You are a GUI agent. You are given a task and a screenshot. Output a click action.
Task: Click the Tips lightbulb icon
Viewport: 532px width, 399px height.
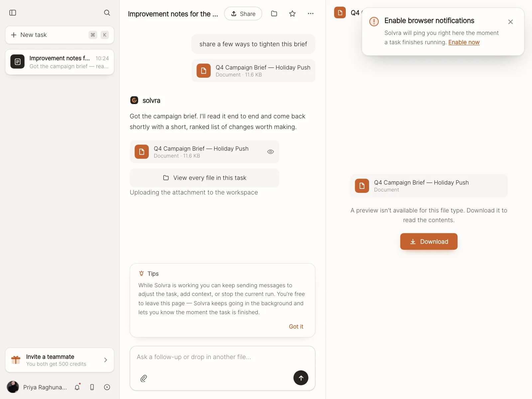[x=142, y=273]
